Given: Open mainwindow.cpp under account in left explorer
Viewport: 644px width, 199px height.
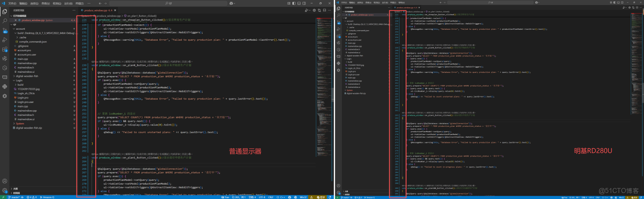Looking at the screenshot, I should pyautogui.click(x=27, y=62).
